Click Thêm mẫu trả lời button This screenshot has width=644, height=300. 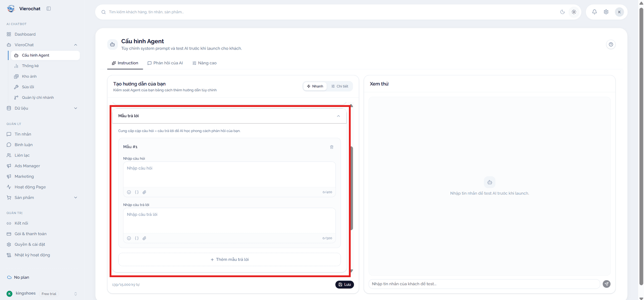pyautogui.click(x=229, y=259)
